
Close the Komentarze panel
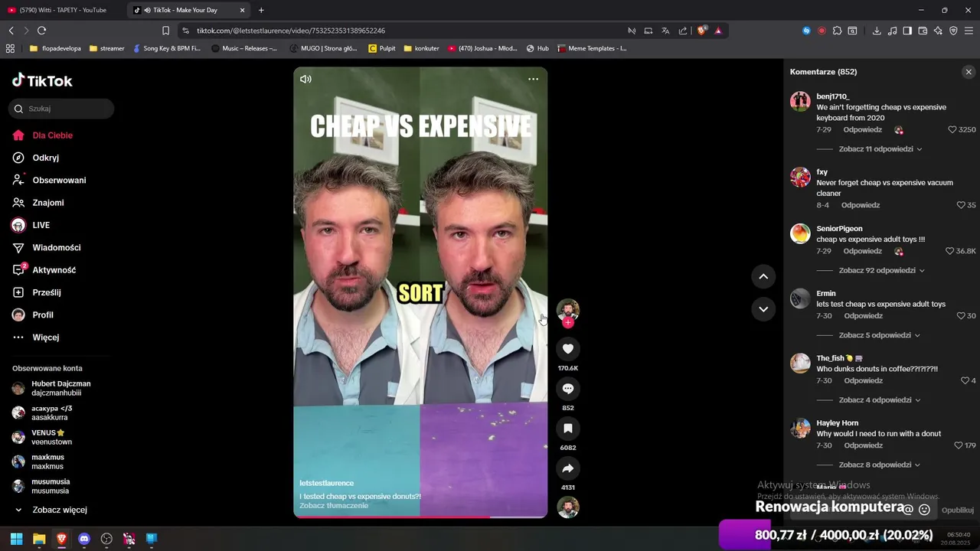tap(969, 72)
